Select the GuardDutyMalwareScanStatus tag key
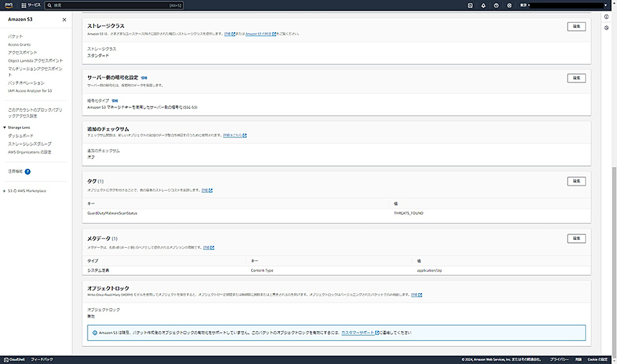The image size is (617, 364). (112, 213)
